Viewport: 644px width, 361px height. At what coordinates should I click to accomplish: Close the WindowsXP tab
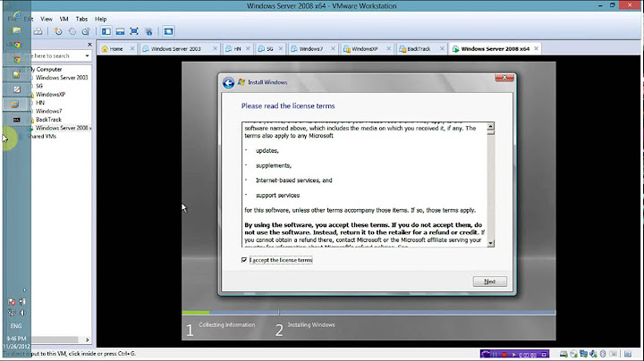[388, 48]
